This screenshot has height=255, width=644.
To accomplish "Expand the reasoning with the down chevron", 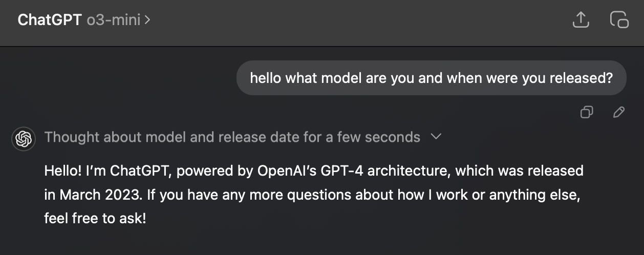I will 436,137.
